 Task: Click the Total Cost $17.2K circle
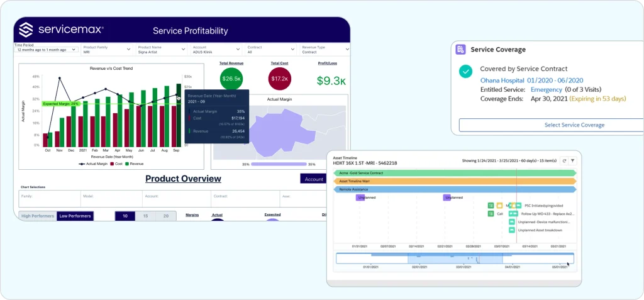coord(280,79)
